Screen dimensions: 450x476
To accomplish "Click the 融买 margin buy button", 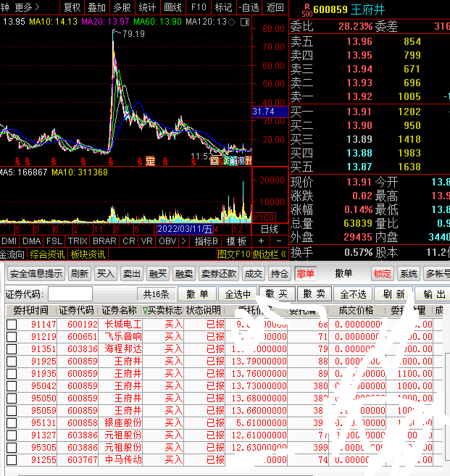I will point(157,274).
